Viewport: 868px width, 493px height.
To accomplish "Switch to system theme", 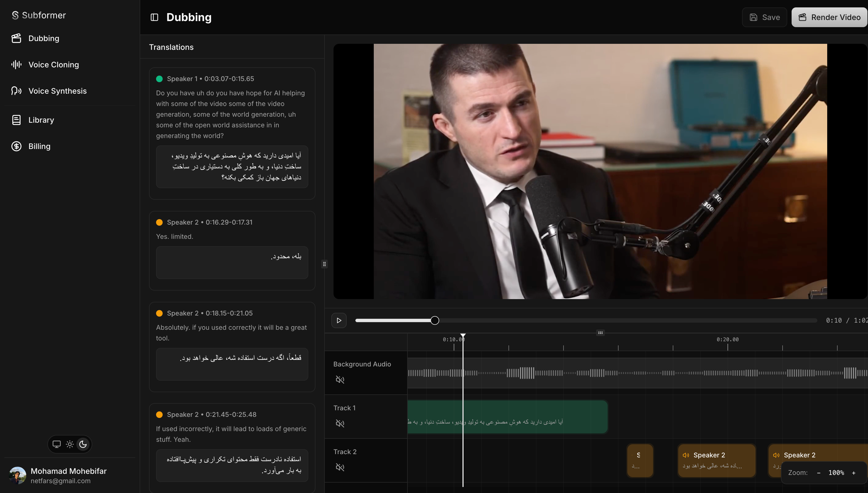I will [56, 444].
